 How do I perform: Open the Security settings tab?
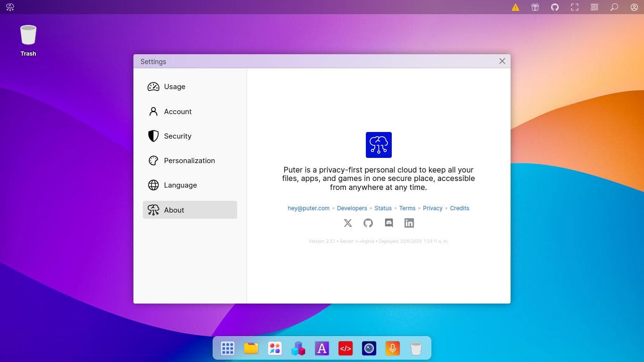tap(190, 136)
